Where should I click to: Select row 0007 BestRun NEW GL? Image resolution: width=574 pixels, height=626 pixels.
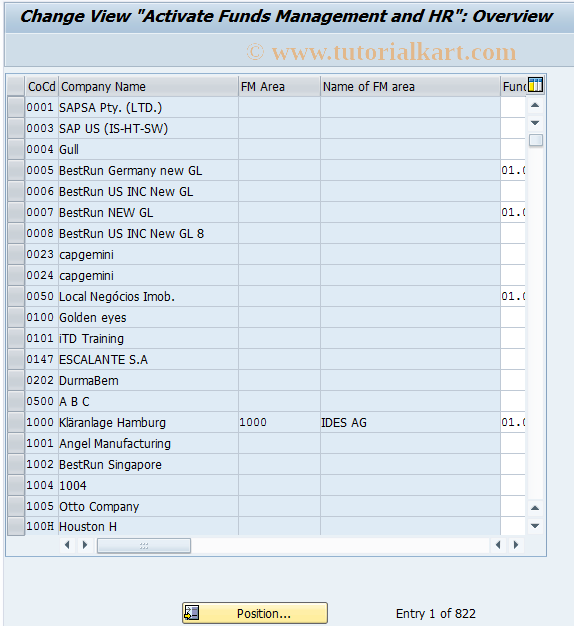pos(16,212)
